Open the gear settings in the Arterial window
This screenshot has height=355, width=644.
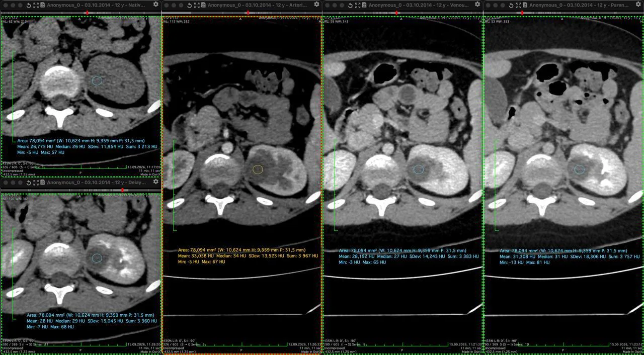[x=316, y=5]
